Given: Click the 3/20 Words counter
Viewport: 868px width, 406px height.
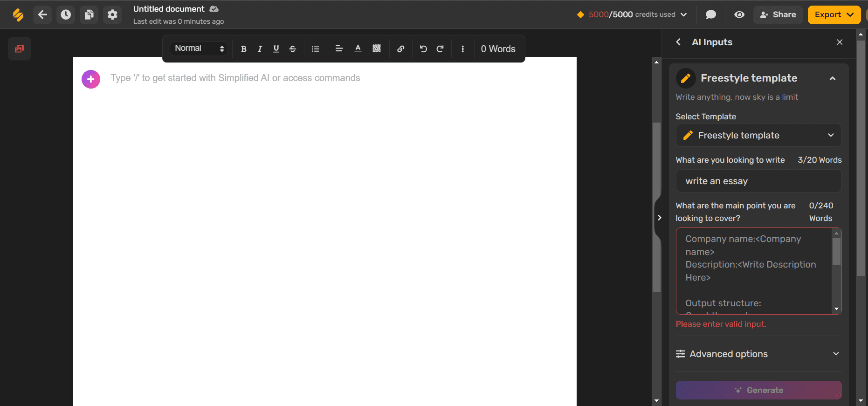Looking at the screenshot, I should (x=820, y=160).
